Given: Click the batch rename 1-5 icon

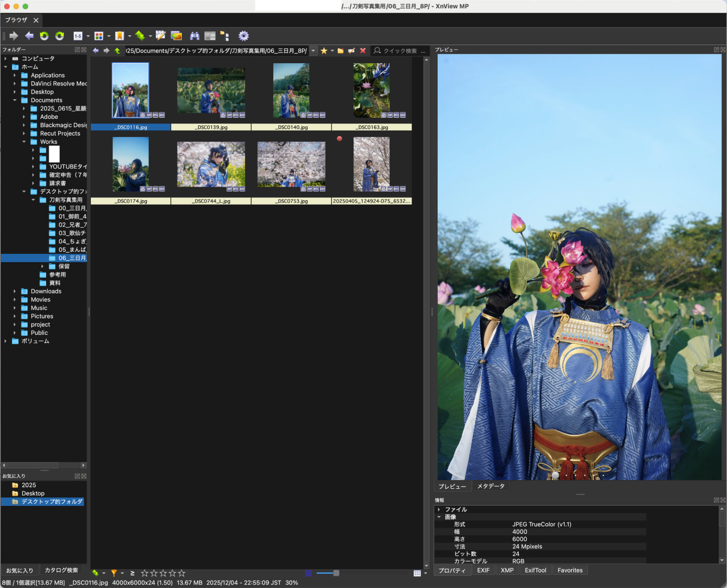Looking at the screenshot, I should (x=78, y=36).
